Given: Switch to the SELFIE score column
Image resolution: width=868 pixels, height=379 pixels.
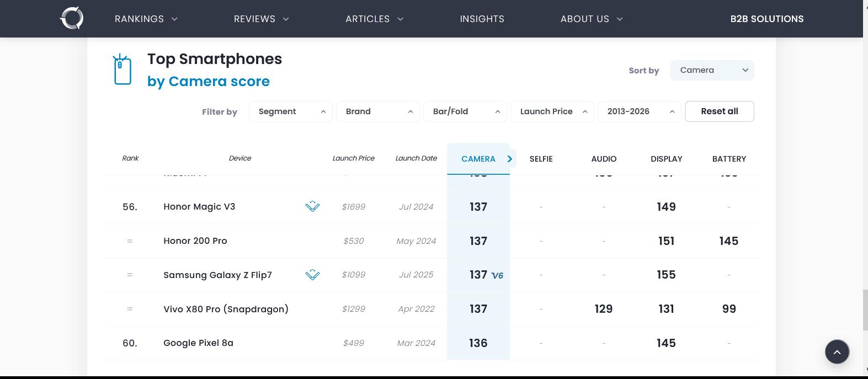Looking at the screenshot, I should point(541,159).
